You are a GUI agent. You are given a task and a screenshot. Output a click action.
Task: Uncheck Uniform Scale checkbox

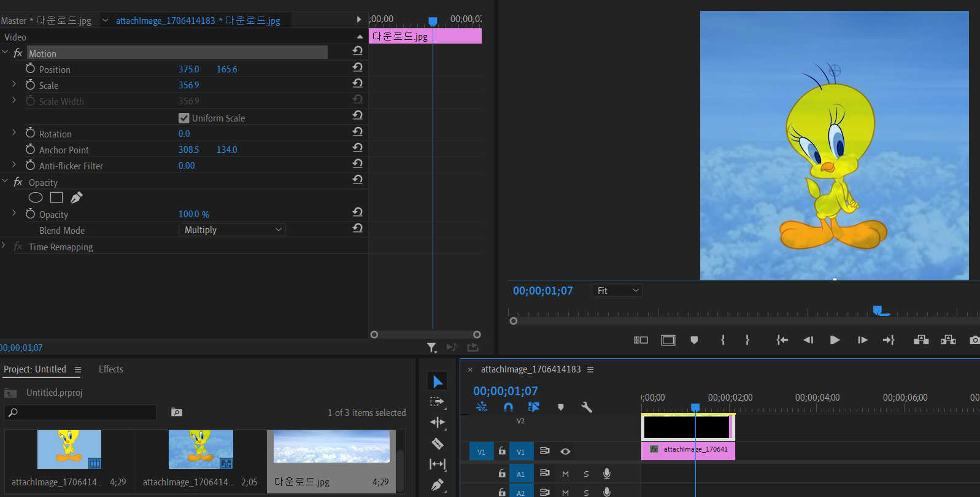[183, 118]
